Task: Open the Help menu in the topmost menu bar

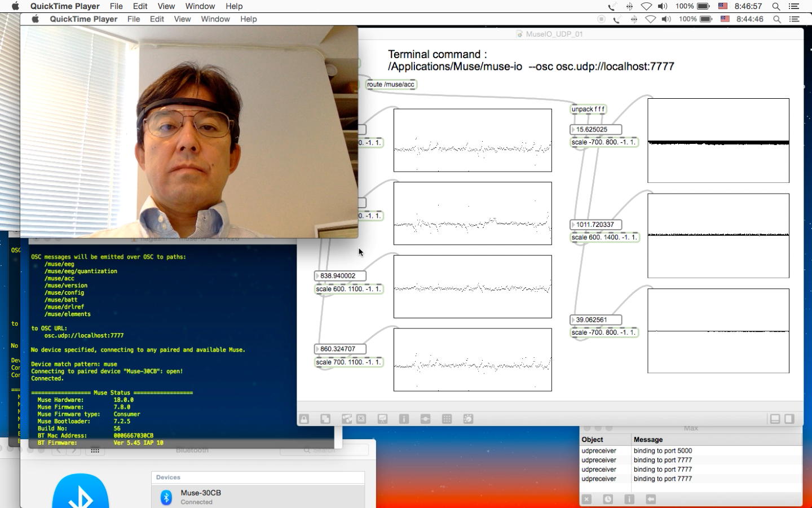Action: [x=234, y=6]
